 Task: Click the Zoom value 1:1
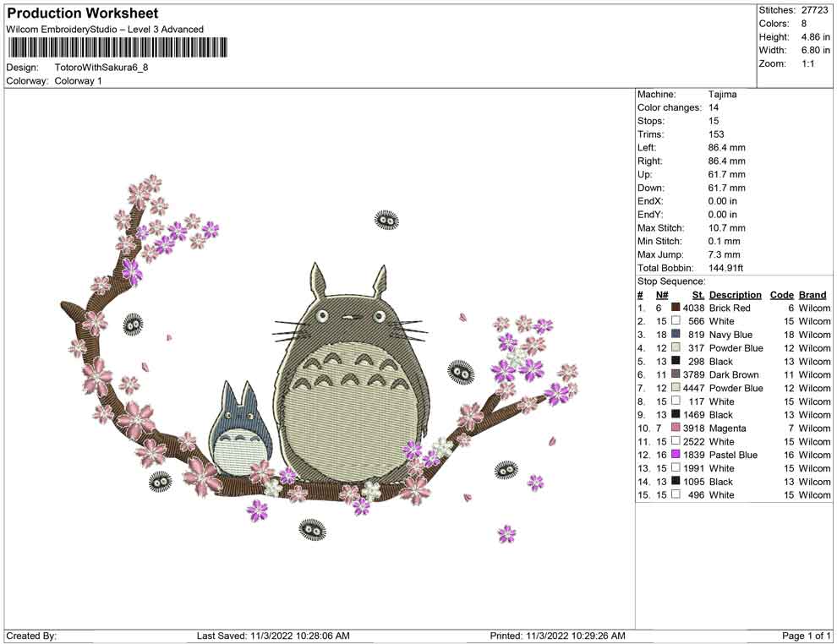click(807, 63)
